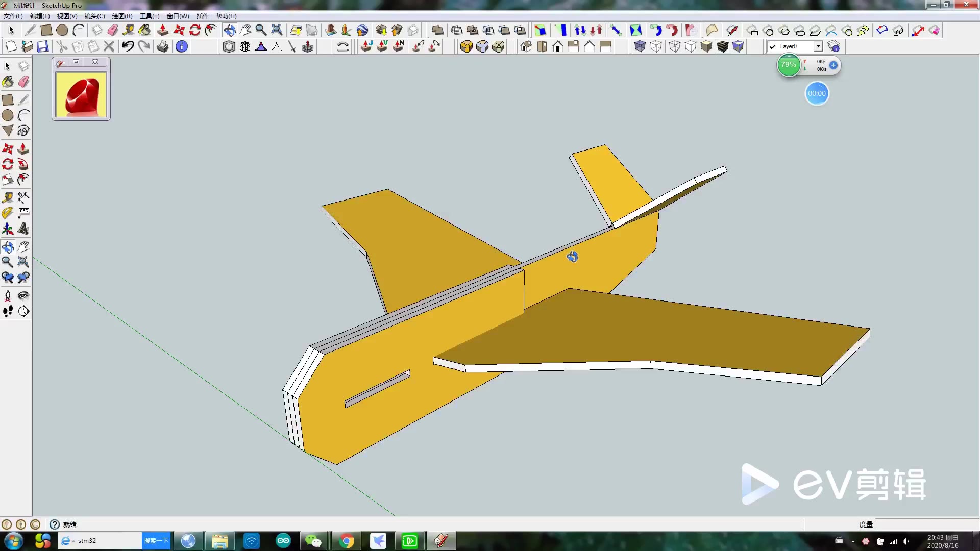Click the Save floppy disk icon
The height and width of the screenshot is (551, 980).
43,46
